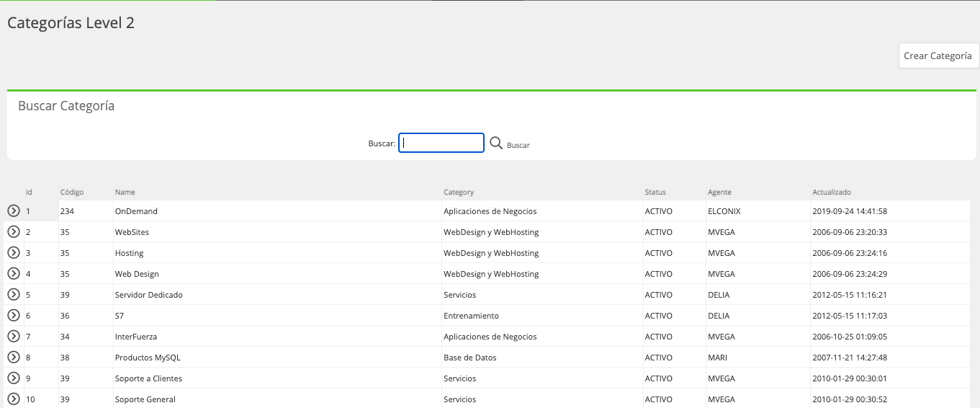Viewport: 980px width, 408px height.
Task: Open row arrow icon for S7
Action: [13, 315]
